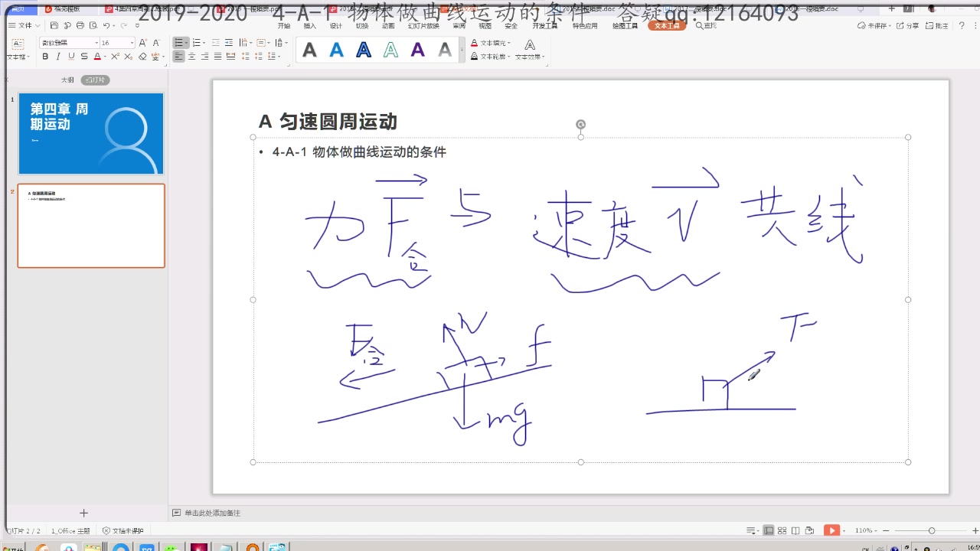The height and width of the screenshot is (551, 980).
Task: Apply superscript formatting
Action: pos(115,56)
